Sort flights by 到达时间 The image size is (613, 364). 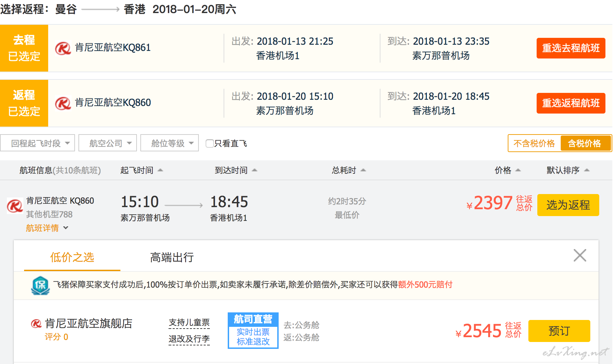point(236,170)
